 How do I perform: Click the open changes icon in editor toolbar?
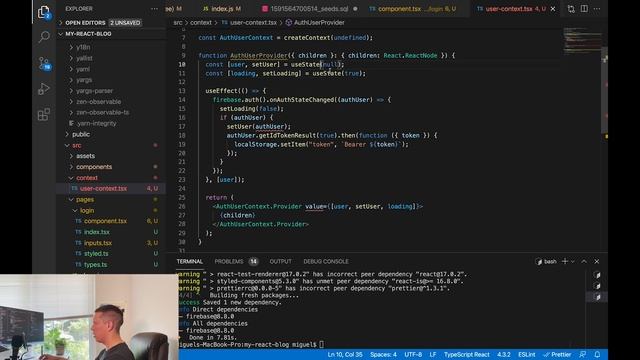(x=571, y=9)
